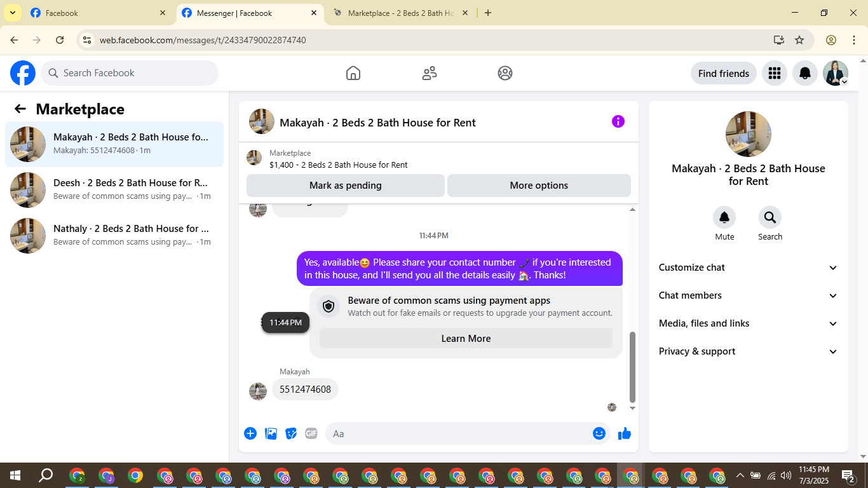Click the message 5512474608

pyautogui.click(x=305, y=390)
